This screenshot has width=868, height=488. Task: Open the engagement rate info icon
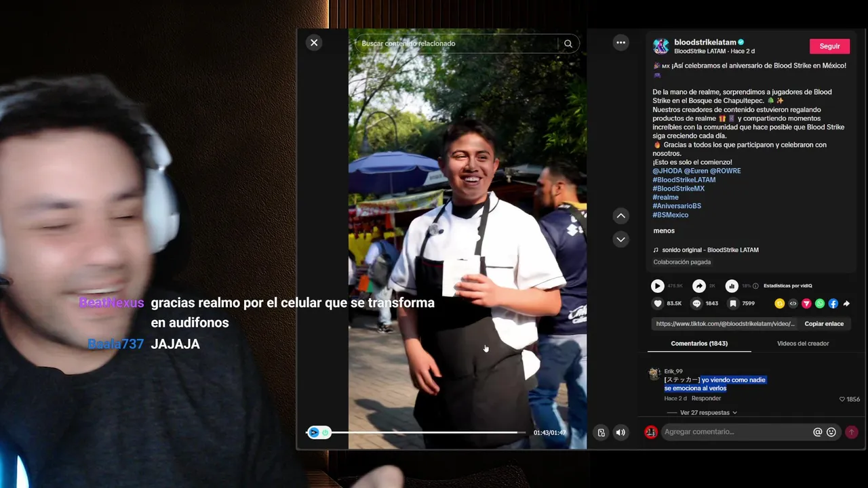pyautogui.click(x=755, y=286)
